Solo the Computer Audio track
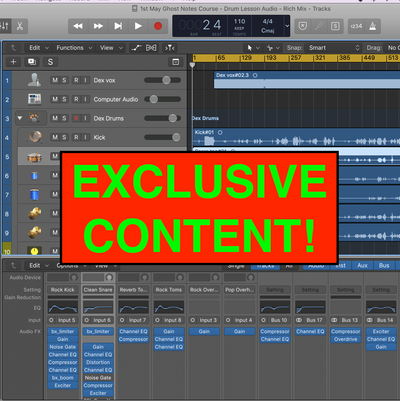 (x=64, y=99)
